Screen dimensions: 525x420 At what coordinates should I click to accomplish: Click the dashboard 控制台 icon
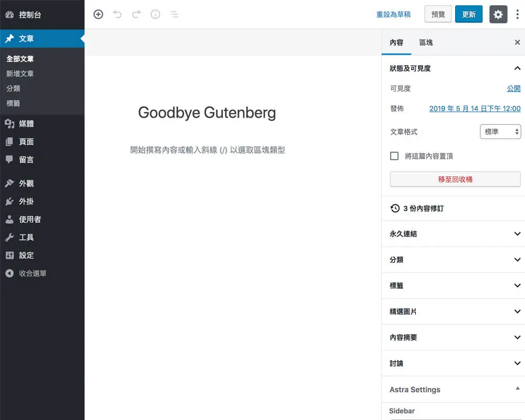coord(9,14)
